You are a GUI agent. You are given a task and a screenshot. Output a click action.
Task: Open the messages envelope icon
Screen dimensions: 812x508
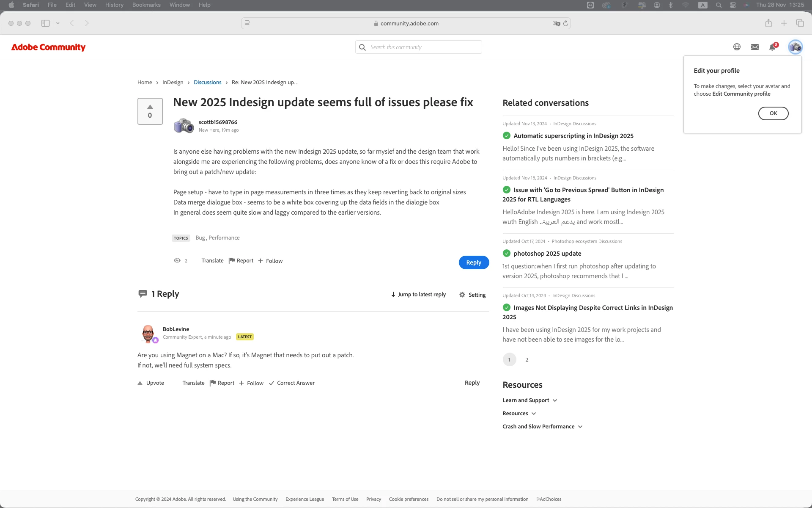(754, 47)
